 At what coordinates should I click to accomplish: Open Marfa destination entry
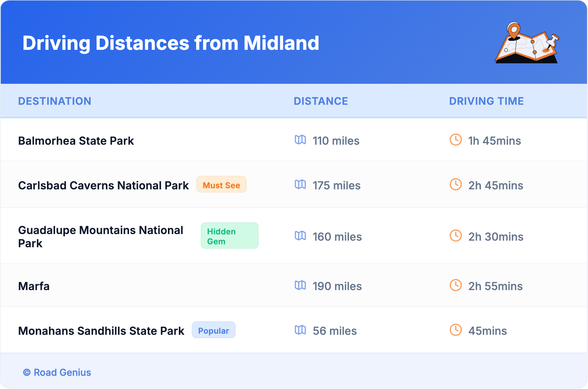[34, 286]
